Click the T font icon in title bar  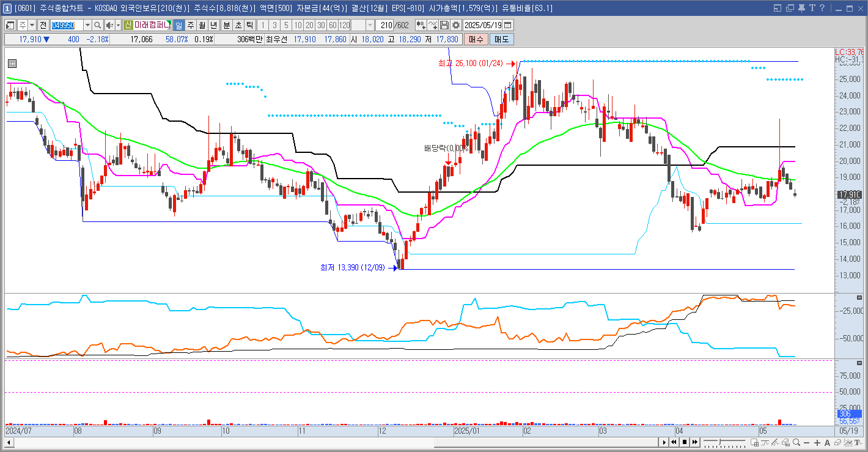812,8
